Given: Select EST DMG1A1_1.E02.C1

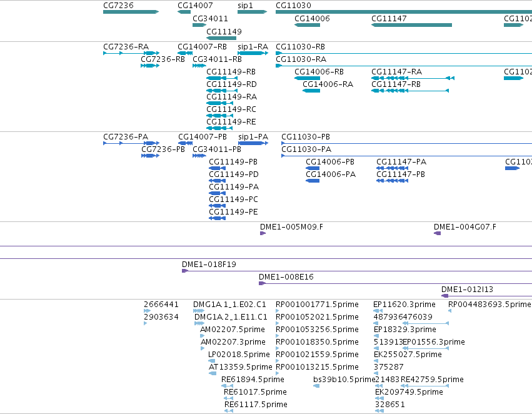Looking at the screenshot, I should click(199, 311).
